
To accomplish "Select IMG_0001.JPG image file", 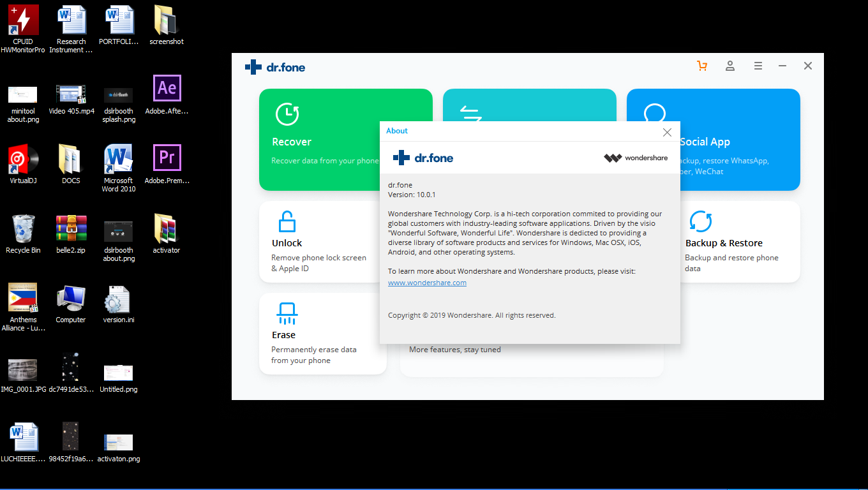I will (23, 375).
